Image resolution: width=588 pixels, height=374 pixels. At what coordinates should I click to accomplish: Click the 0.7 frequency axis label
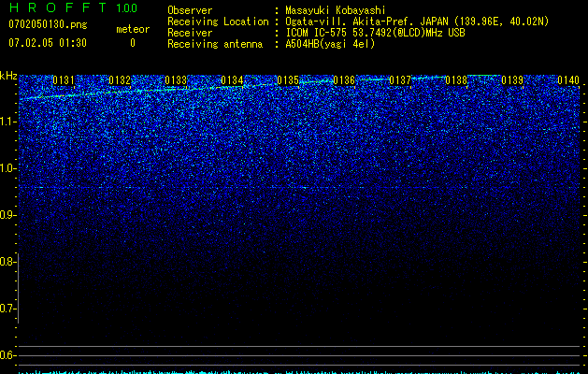7,309
